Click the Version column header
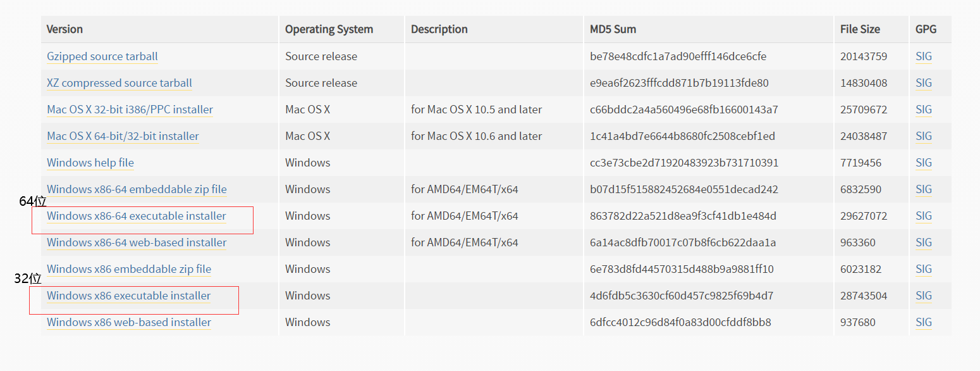980x371 pixels. [64, 29]
